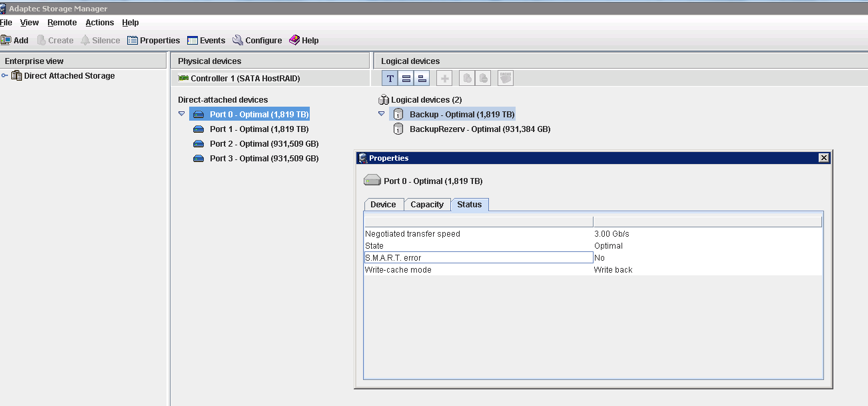868x406 pixels.
Task: Click the Enterprise view panel header
Action: click(83, 61)
